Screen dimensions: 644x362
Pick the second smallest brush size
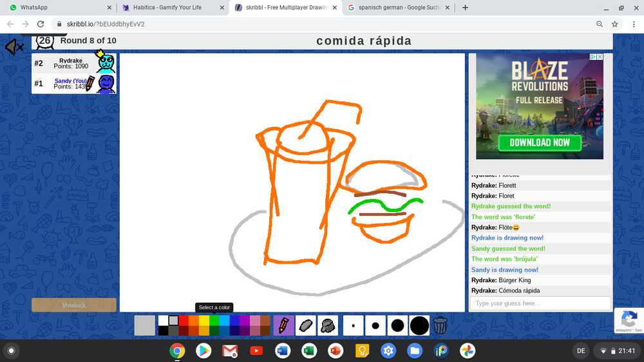[375, 325]
